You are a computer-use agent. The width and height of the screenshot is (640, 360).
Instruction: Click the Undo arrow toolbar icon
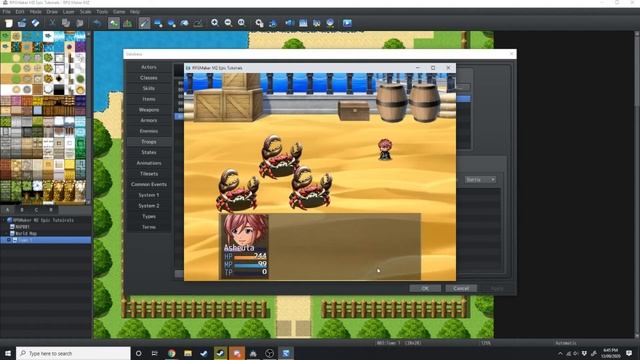pyautogui.click(x=97, y=23)
